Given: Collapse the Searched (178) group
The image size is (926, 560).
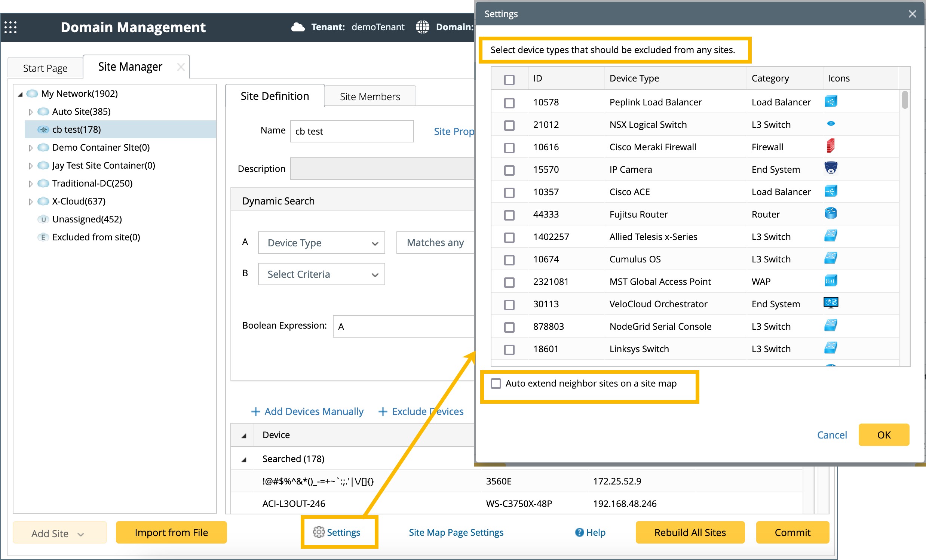Looking at the screenshot, I should coord(244,459).
